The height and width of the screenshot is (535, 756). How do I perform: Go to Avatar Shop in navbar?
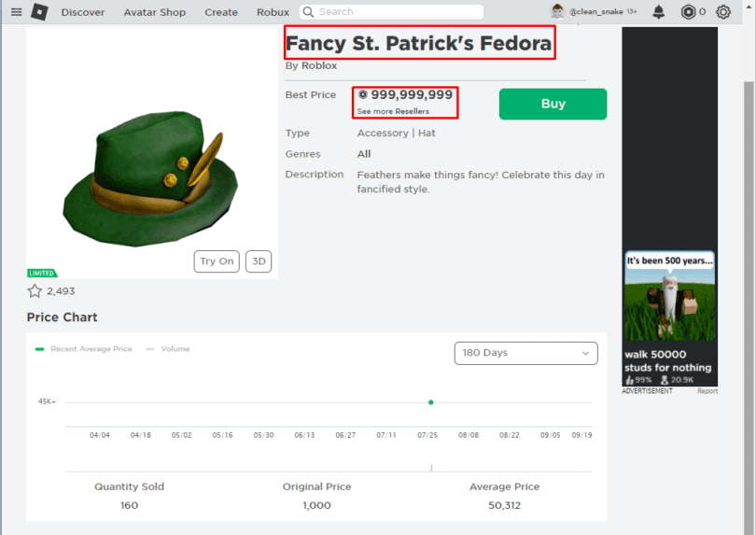155,12
